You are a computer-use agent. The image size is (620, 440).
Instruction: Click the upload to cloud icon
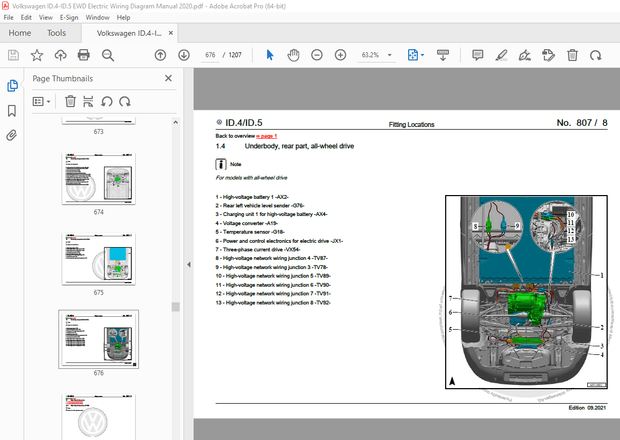[60, 55]
